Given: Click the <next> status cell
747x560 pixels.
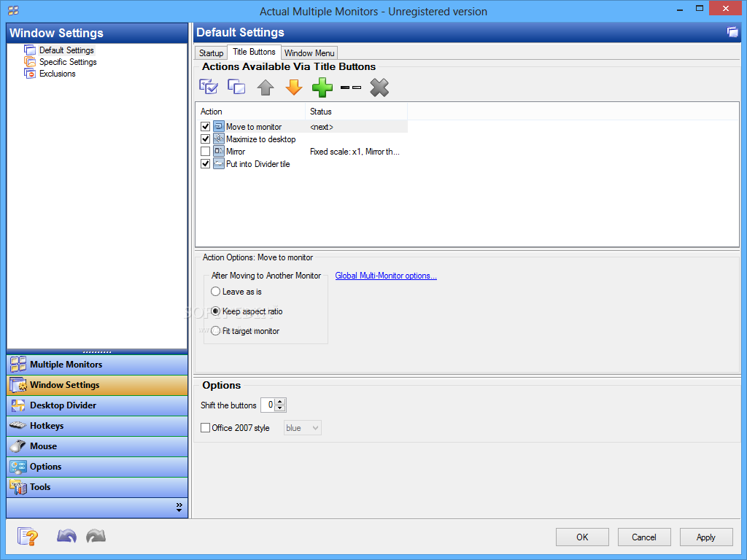Looking at the screenshot, I should pos(322,127).
